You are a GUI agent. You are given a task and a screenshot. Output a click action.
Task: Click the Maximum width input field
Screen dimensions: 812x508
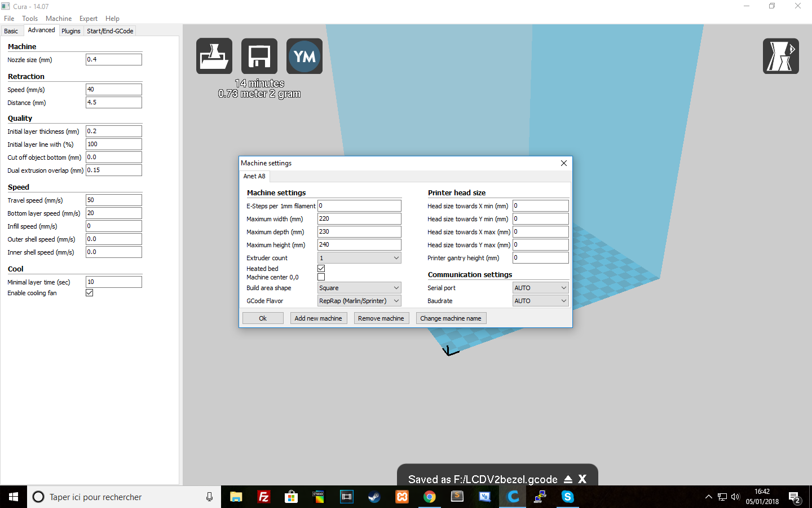tap(359, 218)
